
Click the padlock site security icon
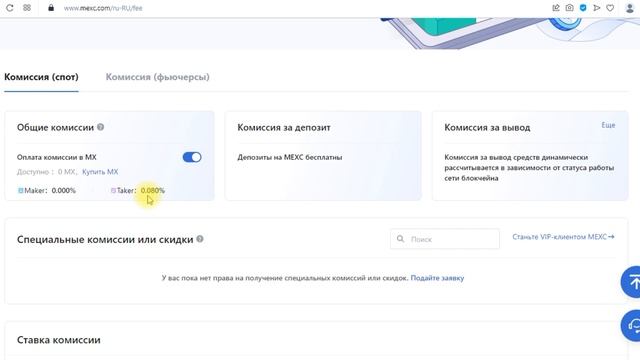(x=51, y=8)
